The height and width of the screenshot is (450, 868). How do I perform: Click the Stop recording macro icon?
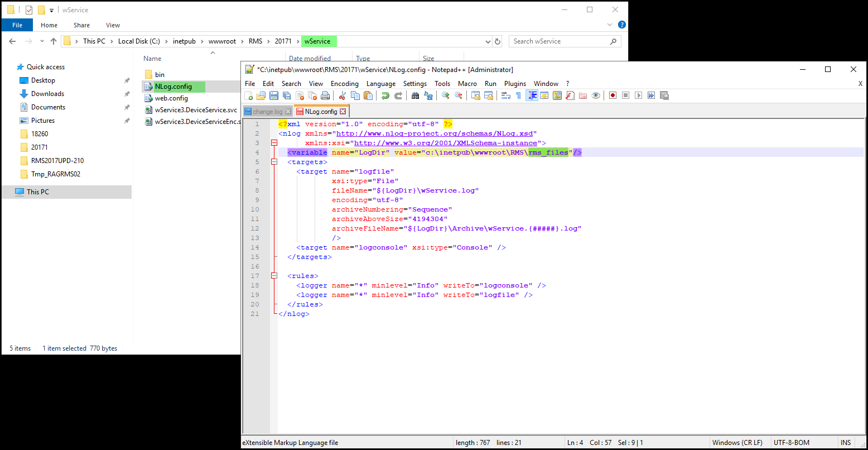(x=625, y=95)
